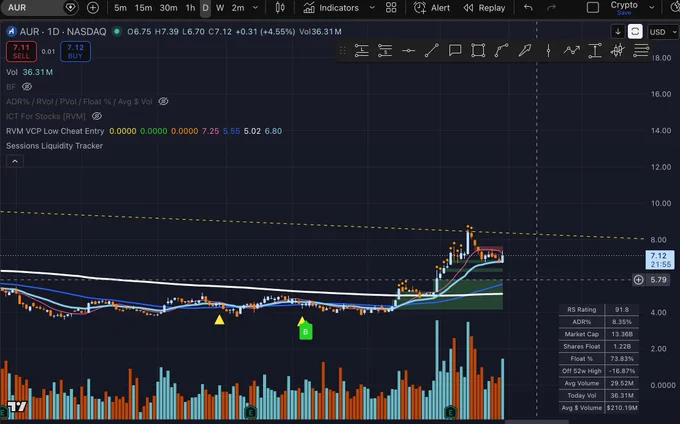Screen dimensions: 680x424
Task: Start bar Replay mode
Action: tap(484, 7)
